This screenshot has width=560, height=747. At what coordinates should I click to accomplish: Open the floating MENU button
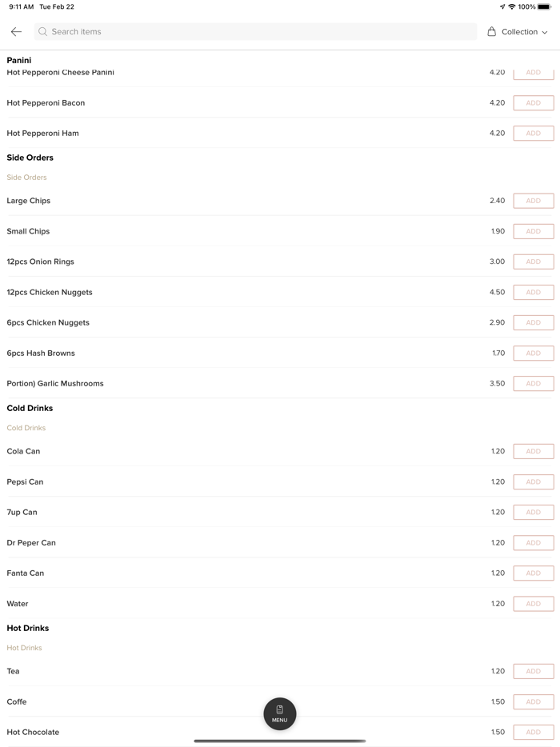click(x=280, y=713)
